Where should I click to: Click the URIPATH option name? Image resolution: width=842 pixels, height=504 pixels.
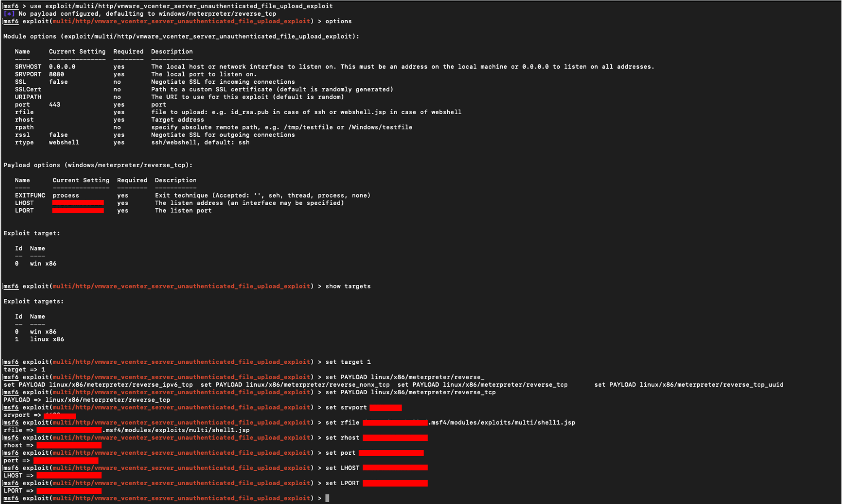(28, 97)
